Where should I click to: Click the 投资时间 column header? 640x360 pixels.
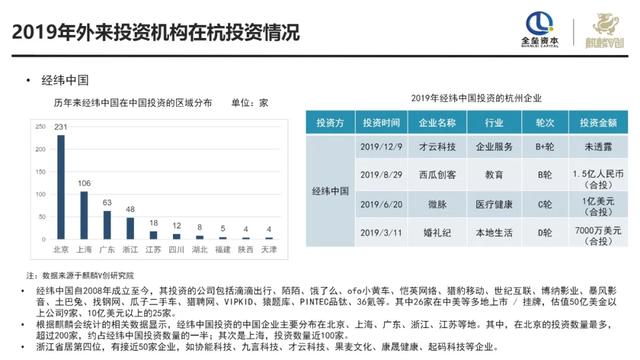[x=381, y=122]
